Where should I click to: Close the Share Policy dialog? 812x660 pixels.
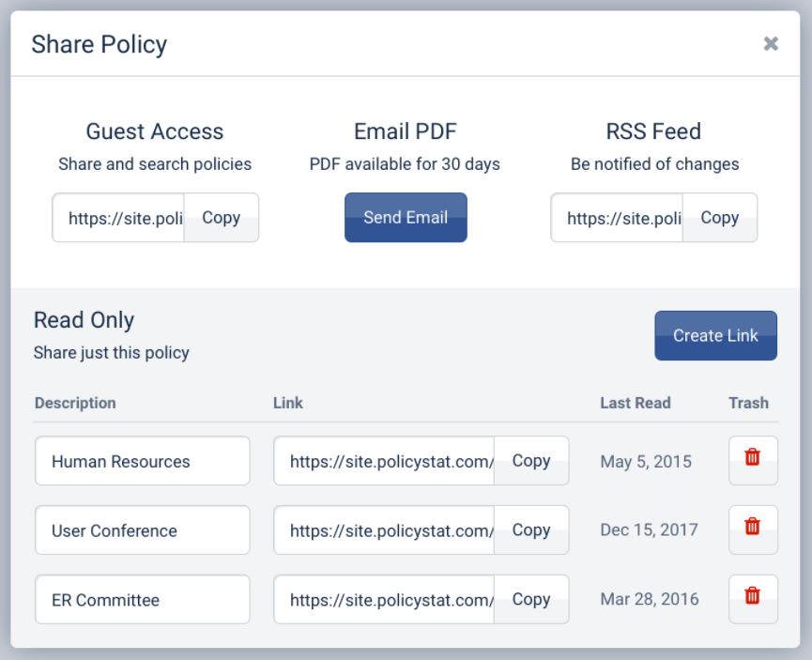771,44
